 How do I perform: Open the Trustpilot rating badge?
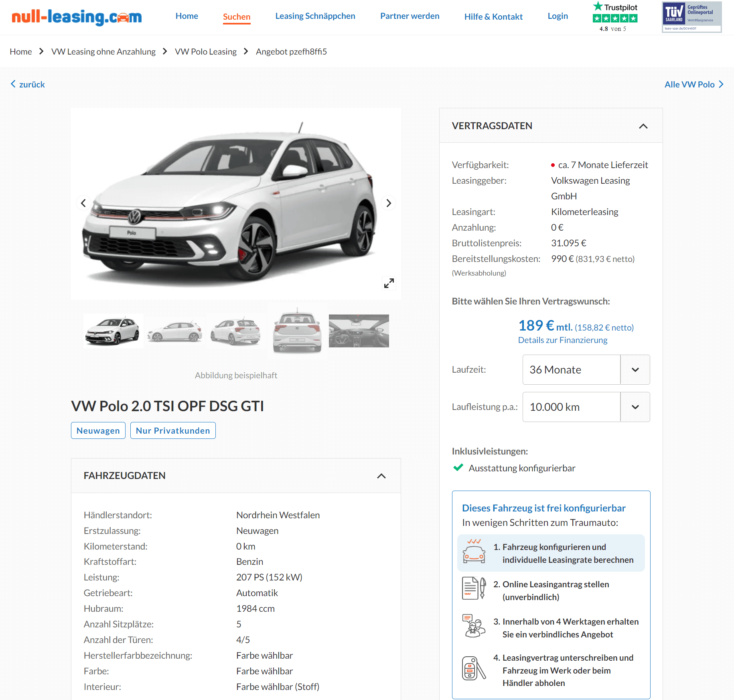click(615, 17)
